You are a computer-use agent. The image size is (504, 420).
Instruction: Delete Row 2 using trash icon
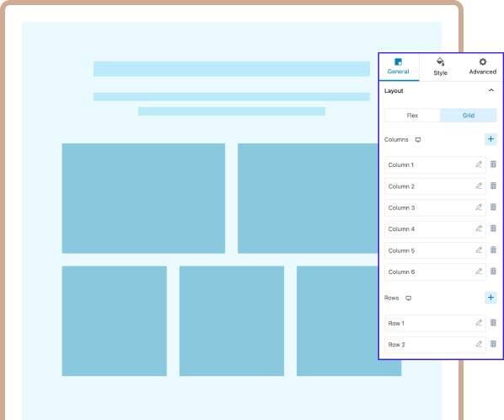tap(493, 344)
